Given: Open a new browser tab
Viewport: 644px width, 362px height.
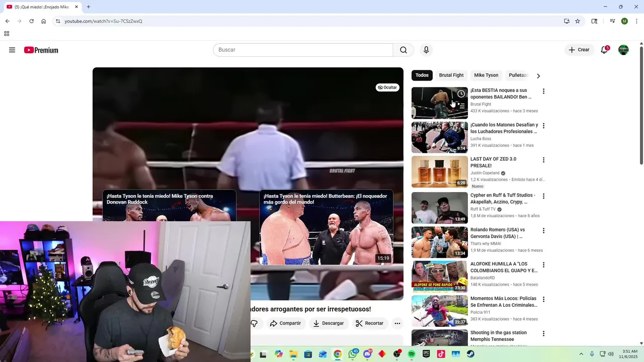Looking at the screenshot, I should click(89, 7).
